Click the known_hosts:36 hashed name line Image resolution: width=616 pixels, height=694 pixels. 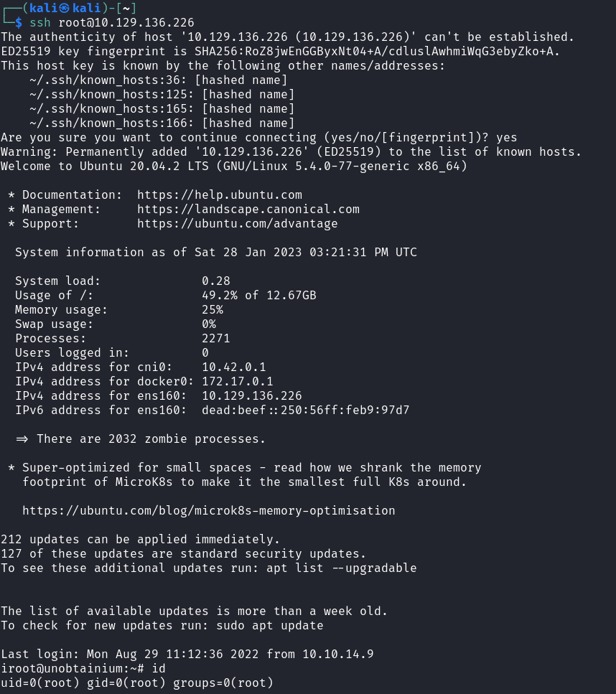tap(158, 80)
